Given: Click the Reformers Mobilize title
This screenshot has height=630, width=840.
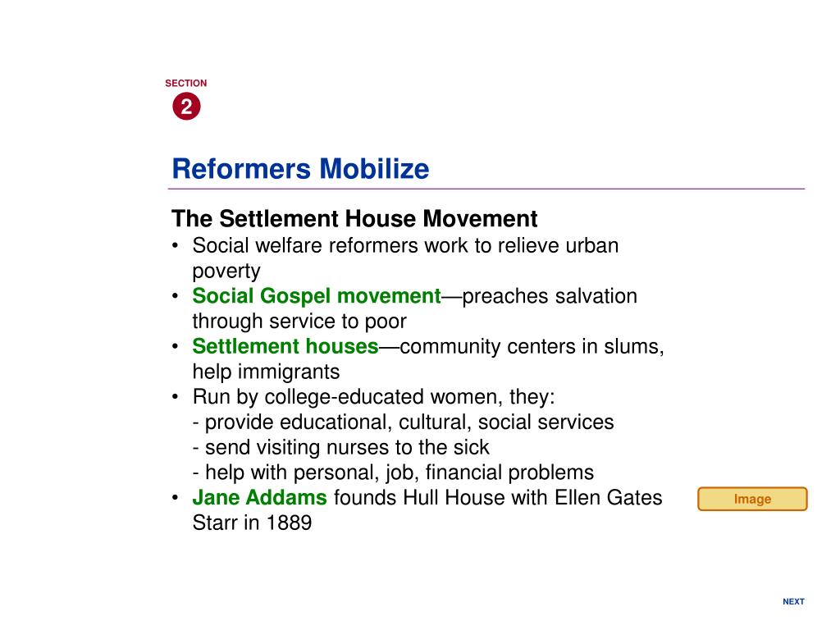Looking at the screenshot, I should click(x=300, y=169).
